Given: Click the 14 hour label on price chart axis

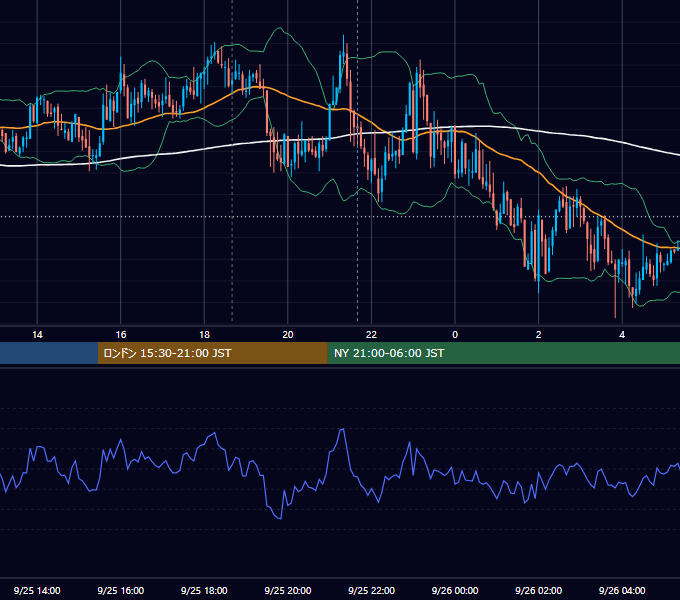Looking at the screenshot, I should click(37, 335).
